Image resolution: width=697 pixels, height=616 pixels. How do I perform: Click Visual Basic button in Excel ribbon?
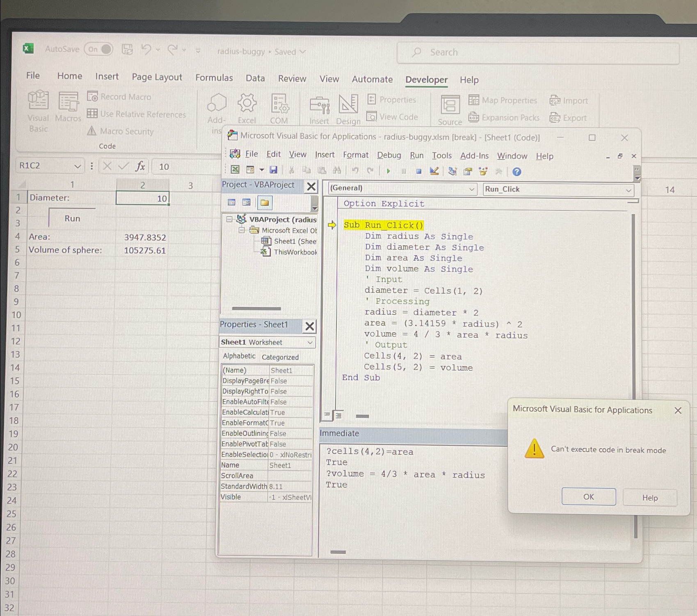[38, 112]
